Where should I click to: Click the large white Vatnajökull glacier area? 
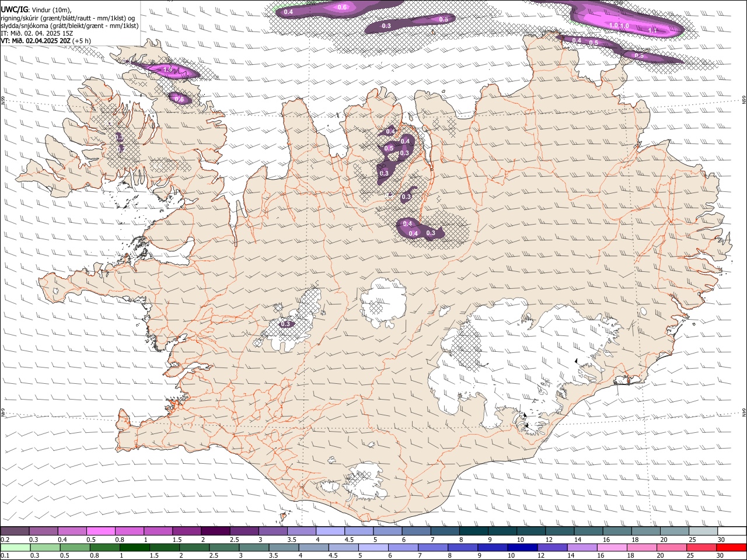tap(525, 362)
